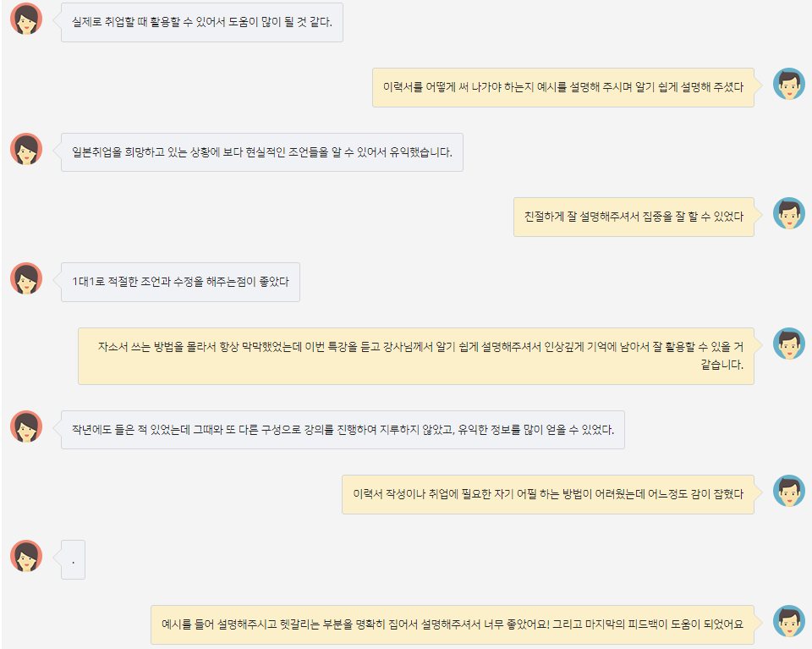Select the '1대1로 적절한 조언과 수정을' bubble
The height and width of the screenshot is (649, 812).
tap(180, 283)
